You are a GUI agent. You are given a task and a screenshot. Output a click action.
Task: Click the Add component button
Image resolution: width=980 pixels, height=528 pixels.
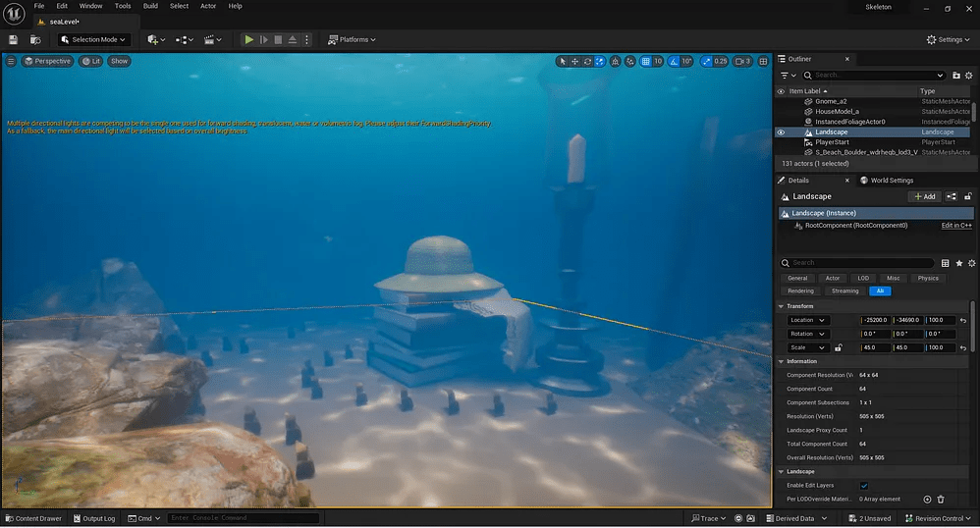[x=924, y=196]
